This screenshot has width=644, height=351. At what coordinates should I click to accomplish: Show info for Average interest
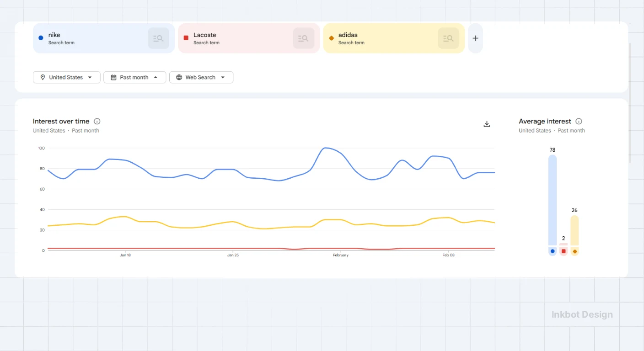click(579, 121)
